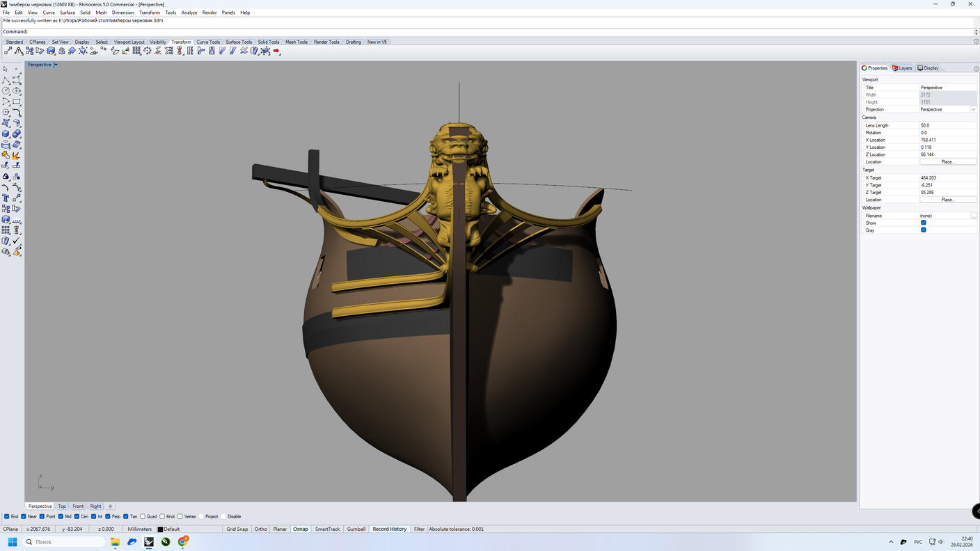Click the wallpaper Filename browse button

point(973,216)
